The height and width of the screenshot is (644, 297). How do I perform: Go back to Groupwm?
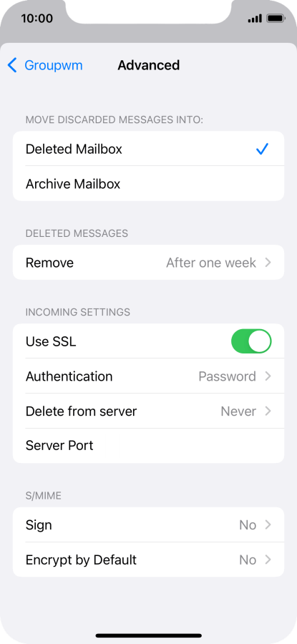pos(45,65)
